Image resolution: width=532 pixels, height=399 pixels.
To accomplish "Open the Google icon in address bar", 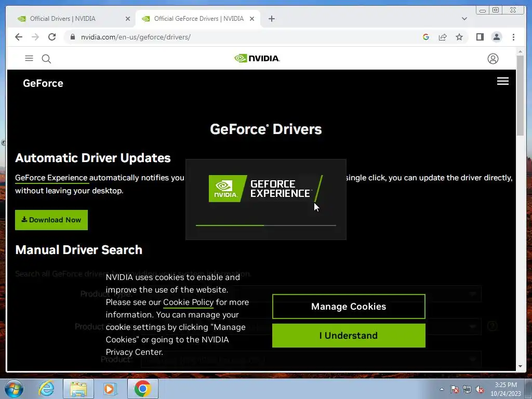I will click(x=426, y=37).
